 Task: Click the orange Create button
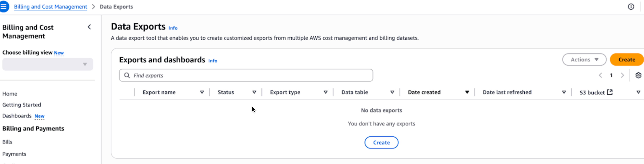point(626,60)
